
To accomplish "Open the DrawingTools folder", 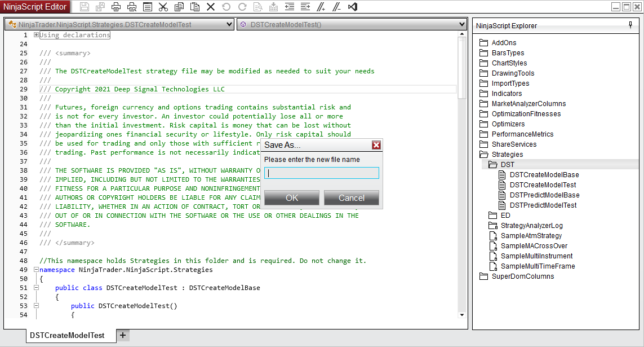I will [507, 73].
